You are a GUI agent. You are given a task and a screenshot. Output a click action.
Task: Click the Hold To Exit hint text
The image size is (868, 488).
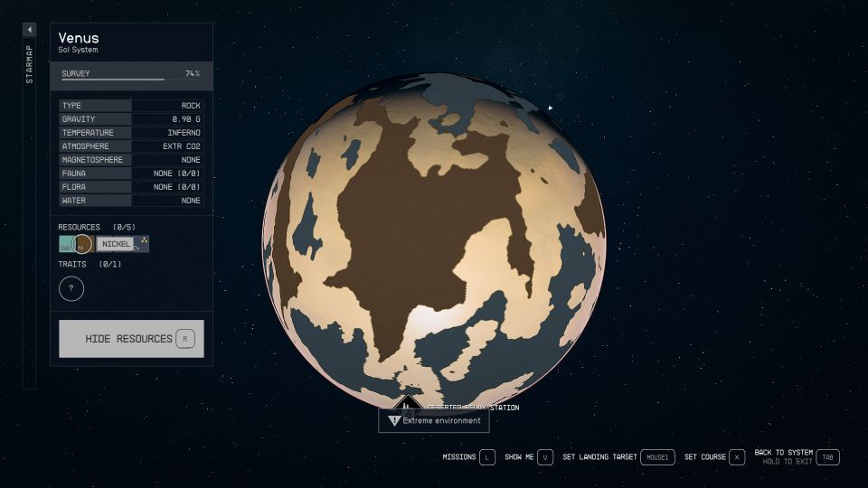pos(788,462)
